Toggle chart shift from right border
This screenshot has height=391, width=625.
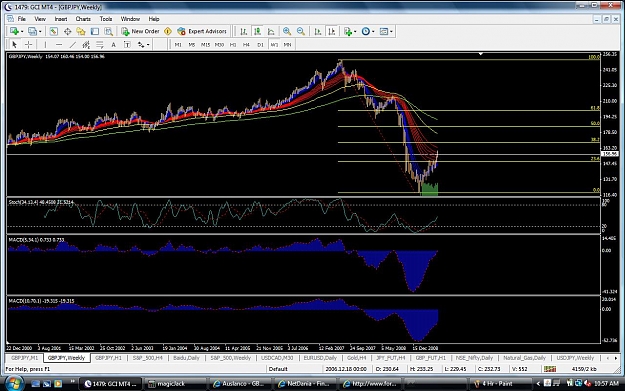(332, 31)
